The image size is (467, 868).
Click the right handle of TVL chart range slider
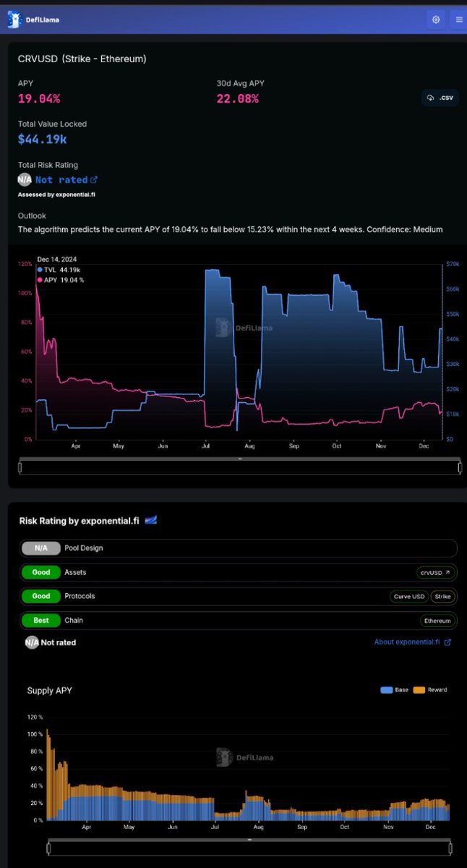pos(460,467)
